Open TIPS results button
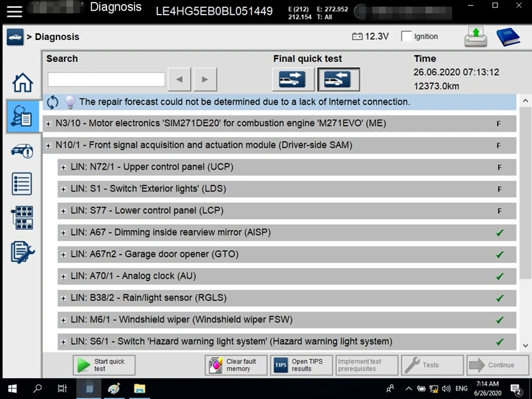 (301, 365)
